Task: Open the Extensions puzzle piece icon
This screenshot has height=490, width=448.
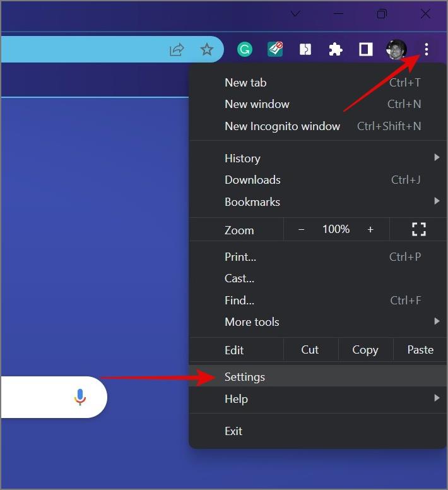Action: (336, 49)
